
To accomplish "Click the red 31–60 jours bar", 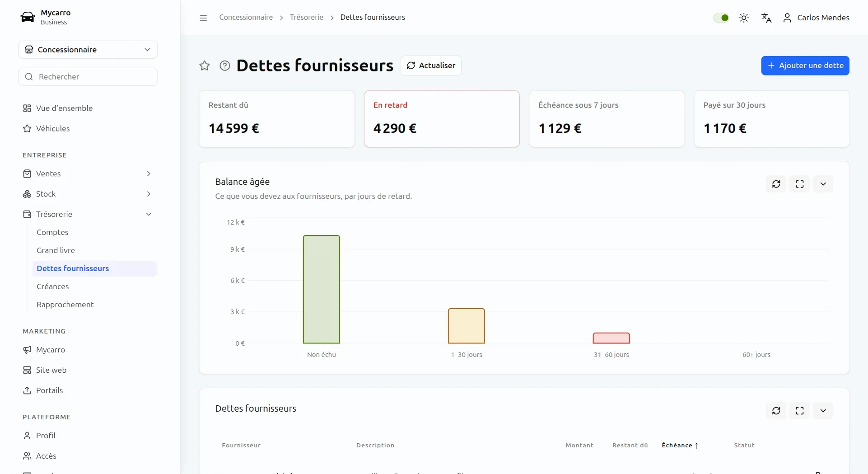I will (611, 338).
